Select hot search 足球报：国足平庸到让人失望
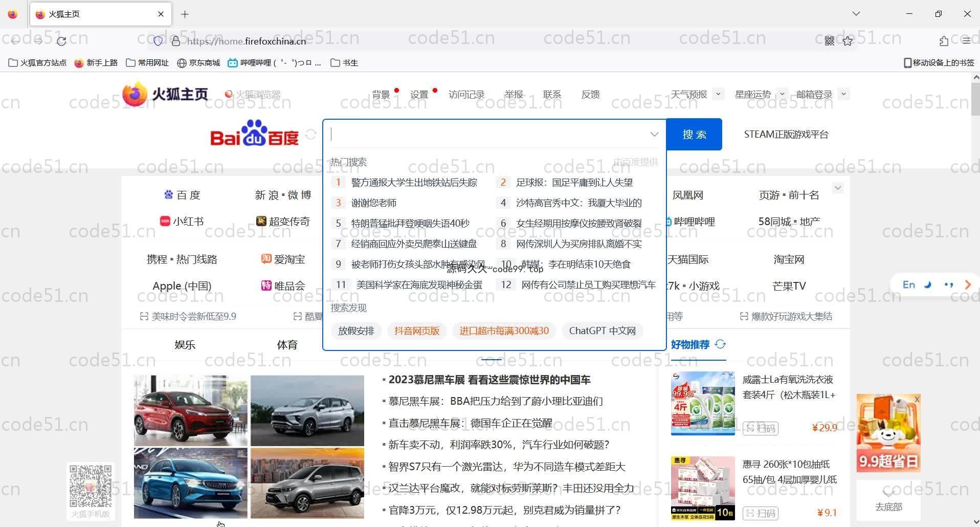 click(574, 182)
